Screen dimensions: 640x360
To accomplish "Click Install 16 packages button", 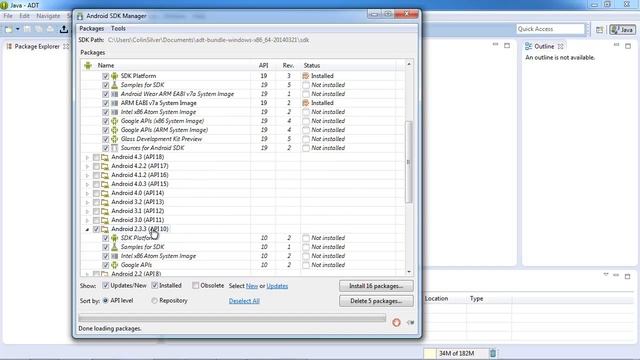I will click(376, 286).
